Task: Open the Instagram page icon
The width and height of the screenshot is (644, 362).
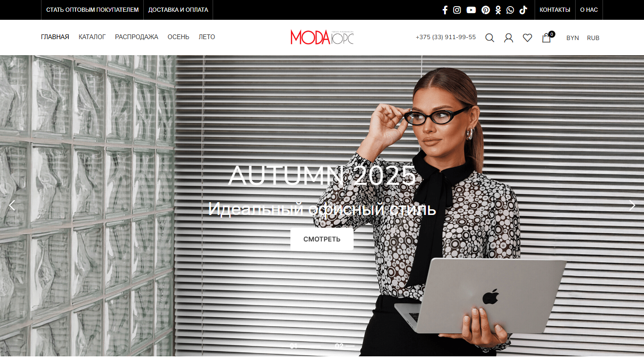Action: coord(457,10)
